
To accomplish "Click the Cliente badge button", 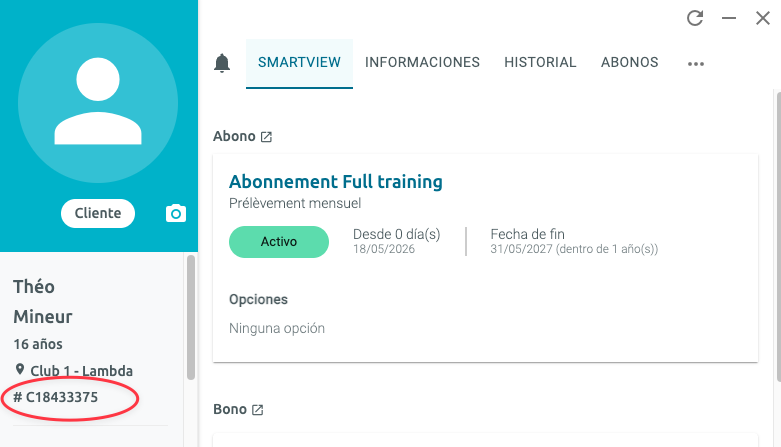I will [98, 213].
